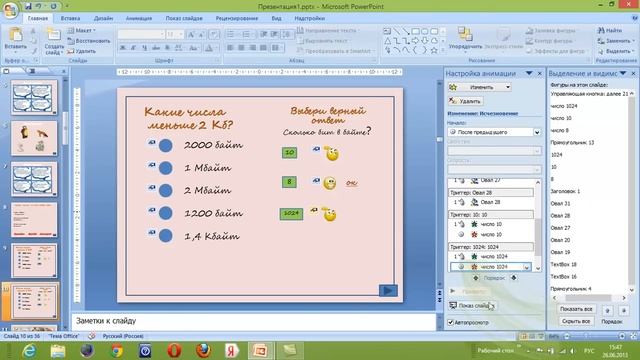The width and height of the screenshot is (640, 360).
Task: Move animation up with reorder up arrow
Action: [x=476, y=278]
